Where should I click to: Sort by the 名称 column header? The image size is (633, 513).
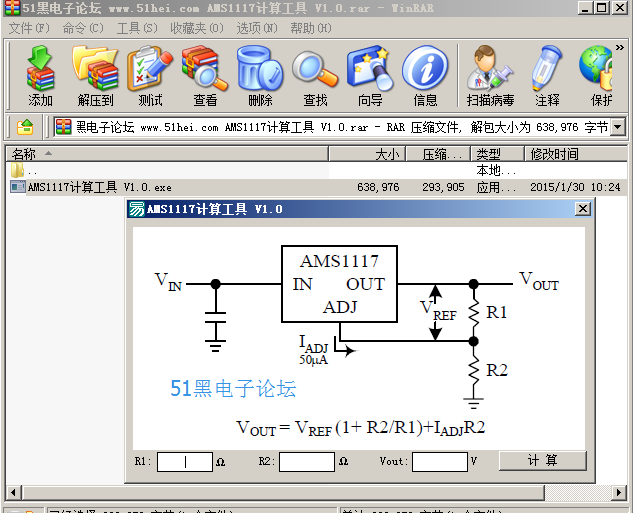click(x=167, y=154)
